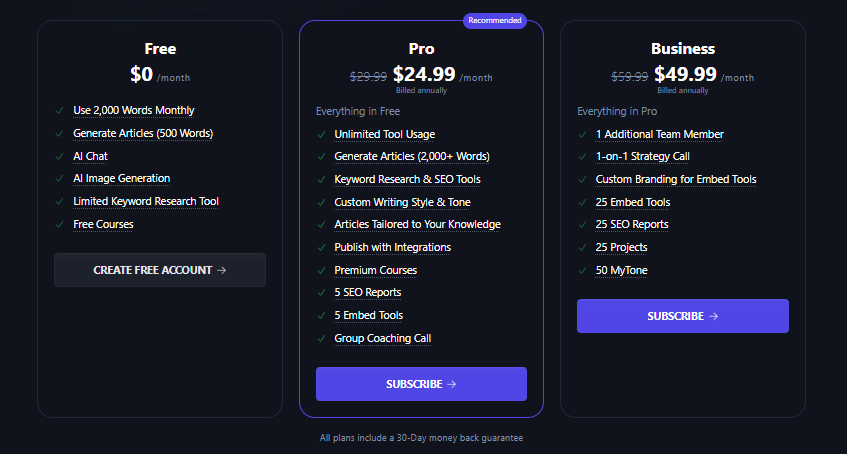The image size is (847, 454).
Task: Click checkmark next to 50 MyTone
Action: 582,270
